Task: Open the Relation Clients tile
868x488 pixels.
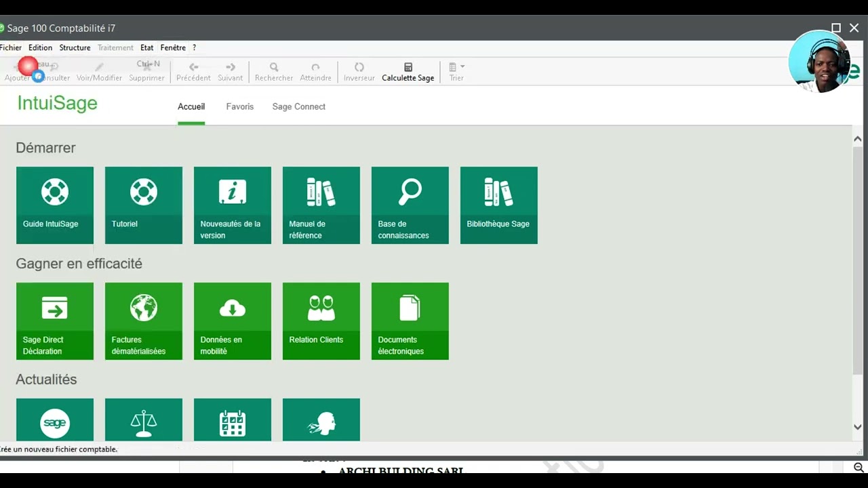Action: 321,321
